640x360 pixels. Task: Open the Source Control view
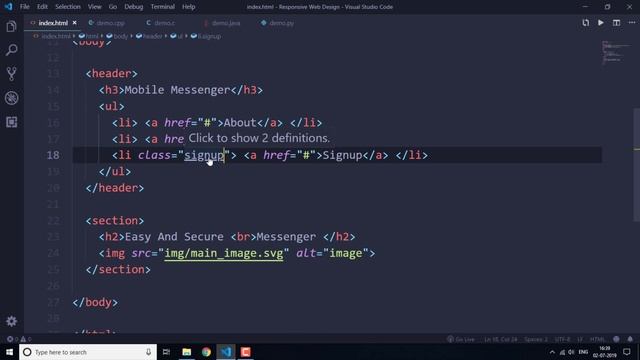11,74
